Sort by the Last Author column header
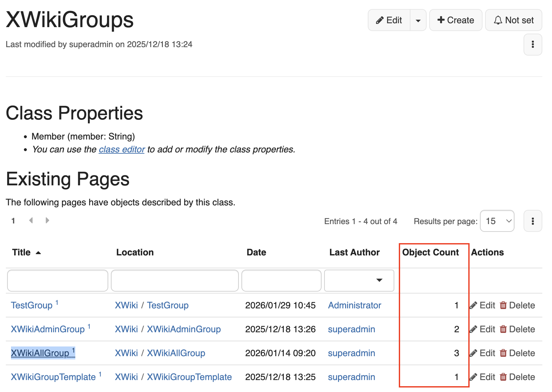 (x=355, y=252)
